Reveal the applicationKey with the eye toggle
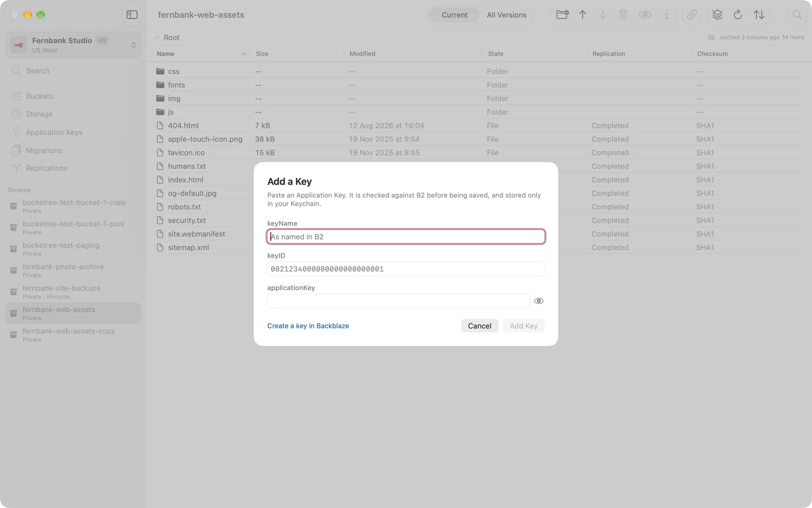812x508 pixels. [539, 301]
